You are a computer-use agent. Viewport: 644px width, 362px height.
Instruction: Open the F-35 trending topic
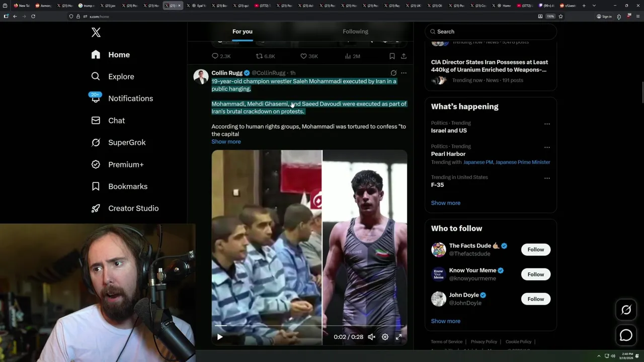click(x=437, y=185)
